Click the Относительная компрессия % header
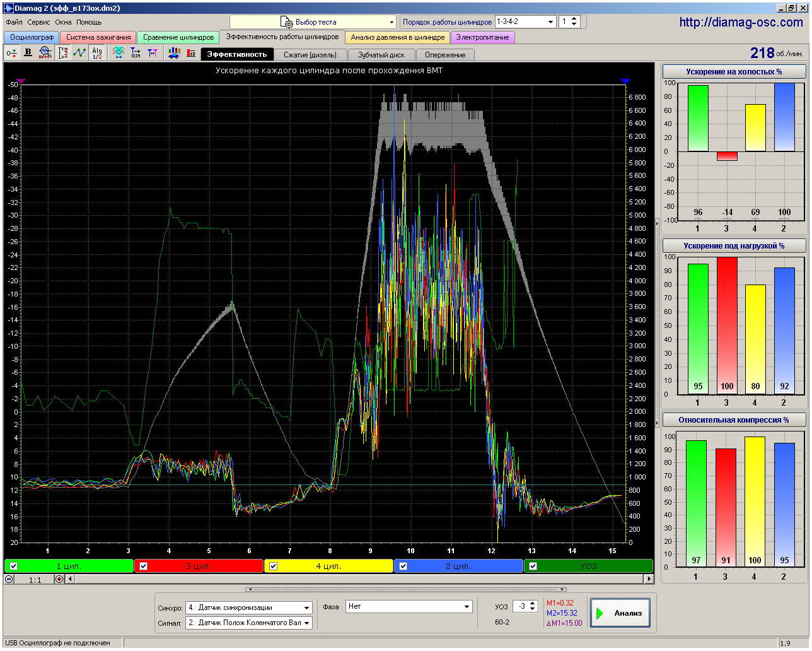The height and width of the screenshot is (651, 812). (x=734, y=420)
